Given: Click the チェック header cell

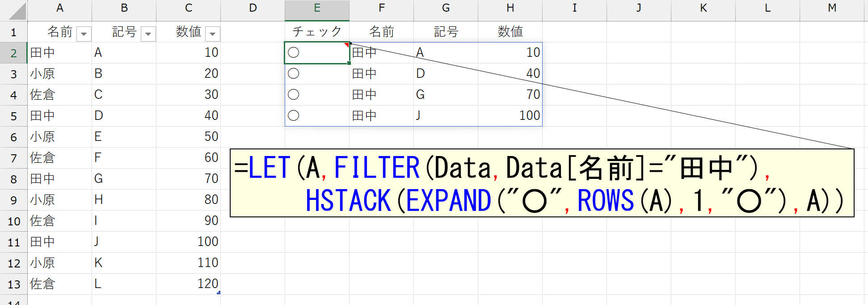Looking at the screenshot, I should [317, 32].
